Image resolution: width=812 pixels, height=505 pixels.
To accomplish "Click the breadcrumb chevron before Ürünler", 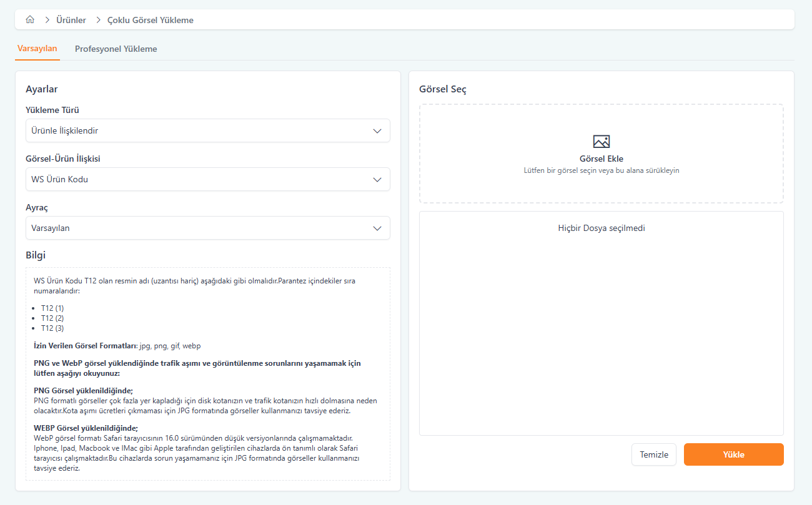I will point(47,20).
